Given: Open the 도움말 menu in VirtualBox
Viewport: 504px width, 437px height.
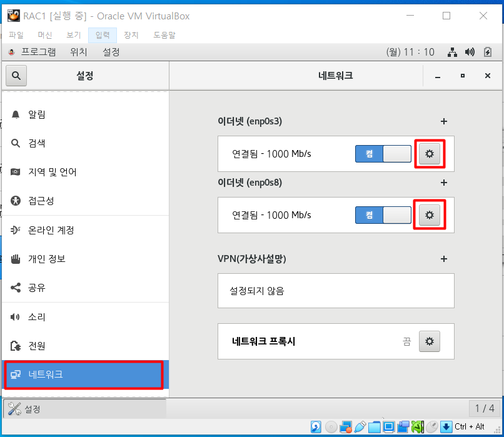Looking at the screenshot, I should click(x=164, y=35).
